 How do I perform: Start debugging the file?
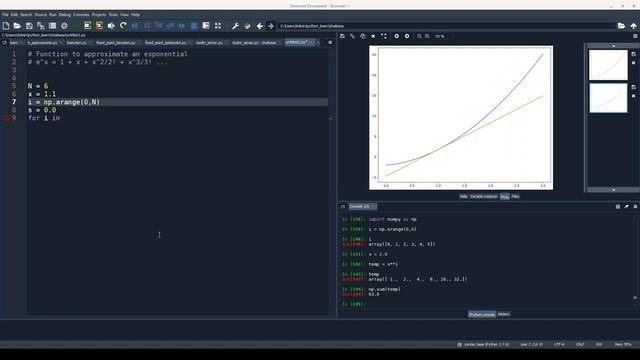pos(135,26)
